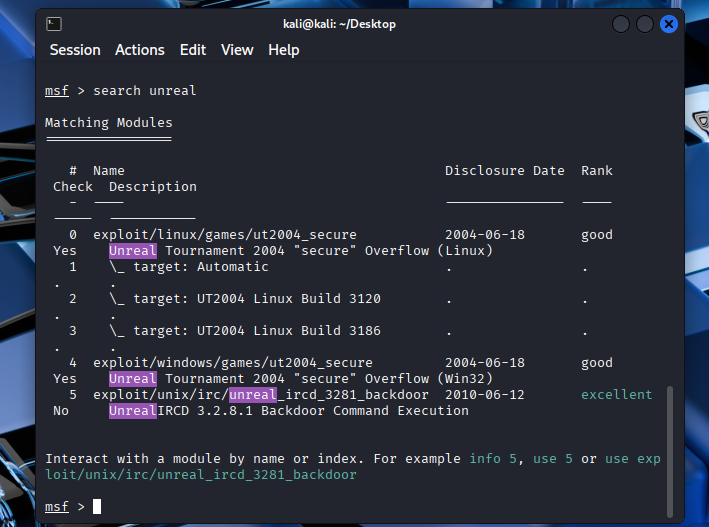Open the Help menu
This screenshot has height=527, width=709.
pyautogui.click(x=284, y=50)
